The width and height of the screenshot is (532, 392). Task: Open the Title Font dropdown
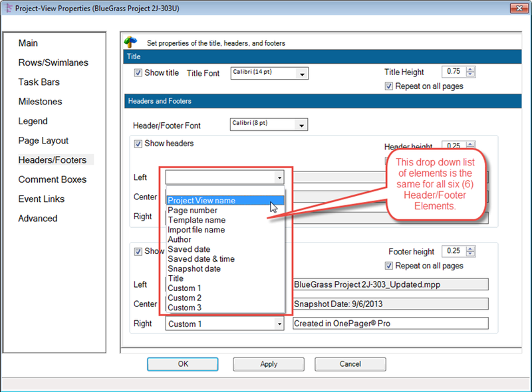[303, 74]
